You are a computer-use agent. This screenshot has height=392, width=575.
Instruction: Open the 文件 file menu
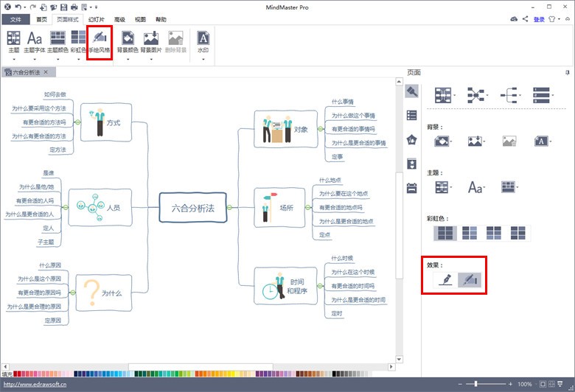[x=15, y=19]
